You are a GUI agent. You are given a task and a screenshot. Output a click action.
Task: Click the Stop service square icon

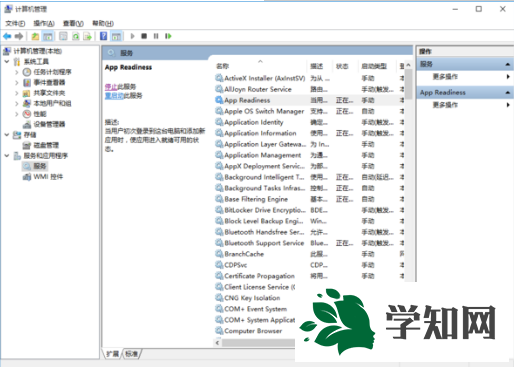coord(144,36)
